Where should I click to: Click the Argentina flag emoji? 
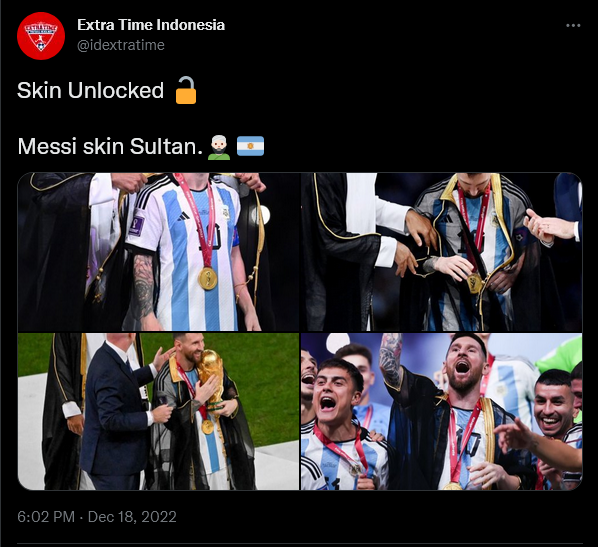point(250,146)
